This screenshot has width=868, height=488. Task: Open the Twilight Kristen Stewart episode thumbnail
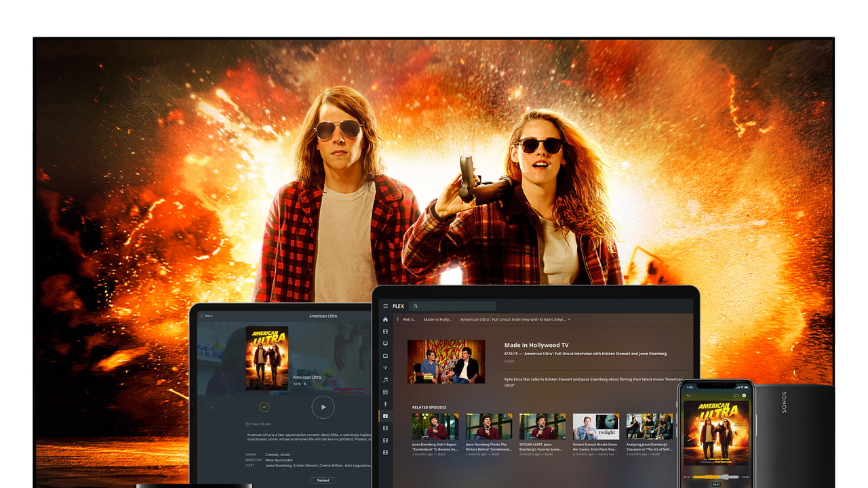pyautogui.click(x=595, y=427)
